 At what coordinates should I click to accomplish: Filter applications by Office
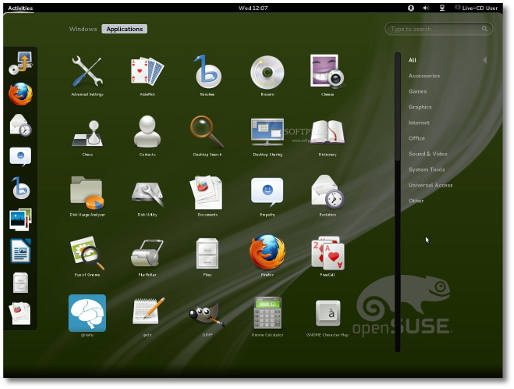(x=417, y=138)
